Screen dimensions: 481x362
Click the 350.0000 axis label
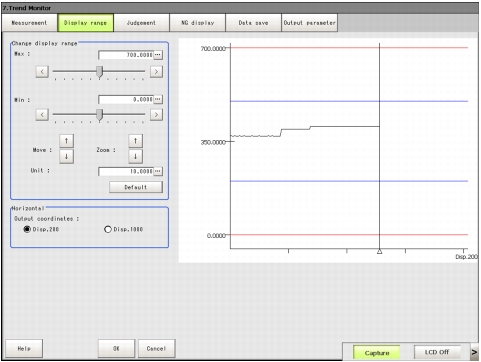213,142
